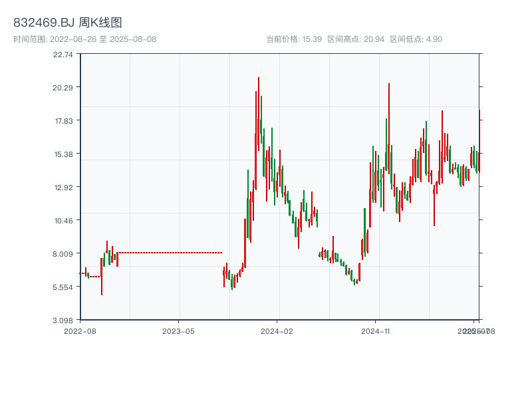
Task: Click x-axis label 2024-11
Action: (x=376, y=331)
